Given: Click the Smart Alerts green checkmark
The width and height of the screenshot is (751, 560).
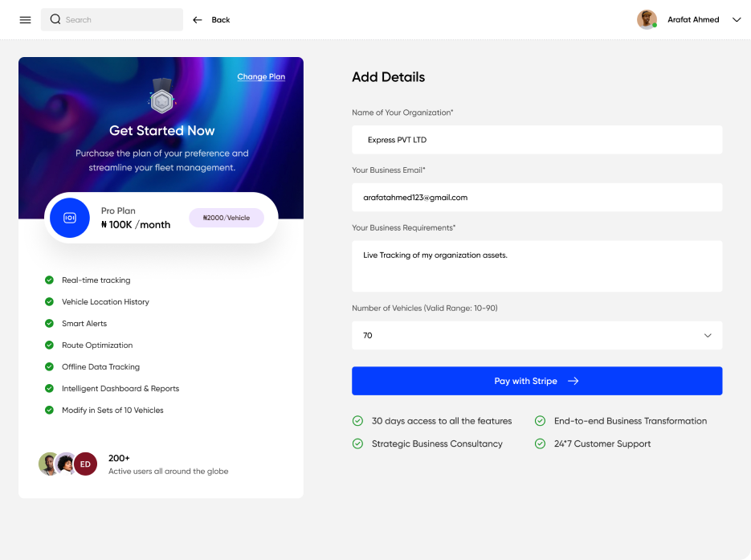Looking at the screenshot, I should pos(49,323).
